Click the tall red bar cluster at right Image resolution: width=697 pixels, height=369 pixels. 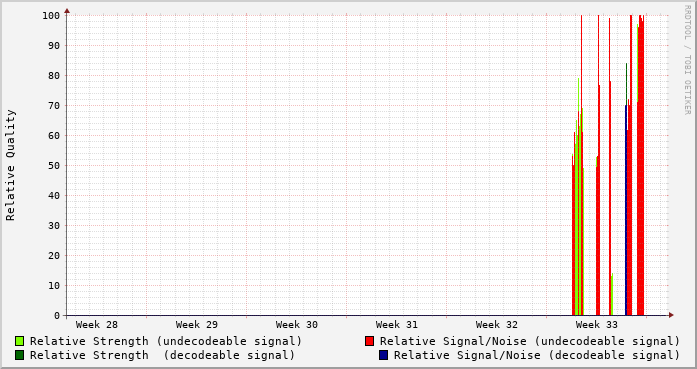tap(640, 165)
